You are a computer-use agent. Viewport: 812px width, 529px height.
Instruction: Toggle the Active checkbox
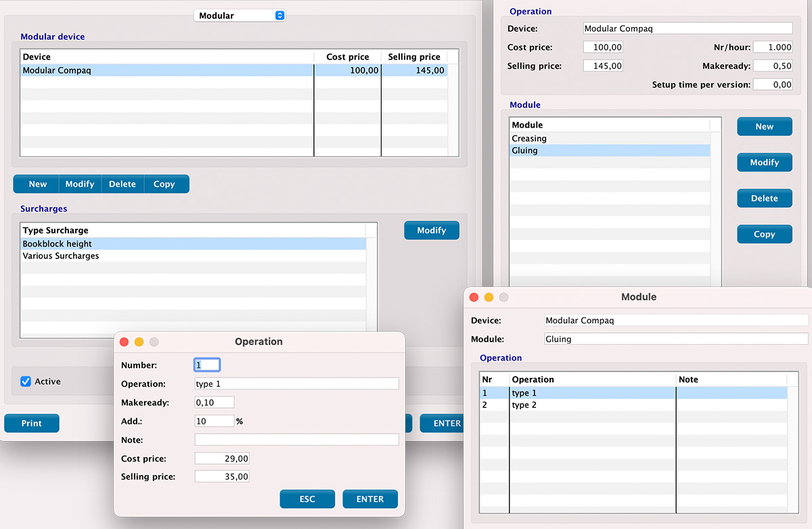click(x=26, y=382)
